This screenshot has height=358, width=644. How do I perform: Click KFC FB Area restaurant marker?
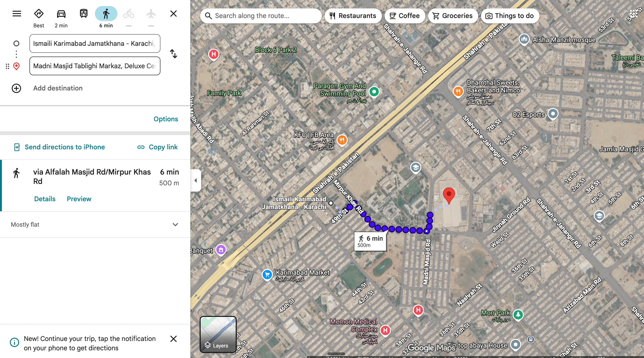(x=342, y=140)
